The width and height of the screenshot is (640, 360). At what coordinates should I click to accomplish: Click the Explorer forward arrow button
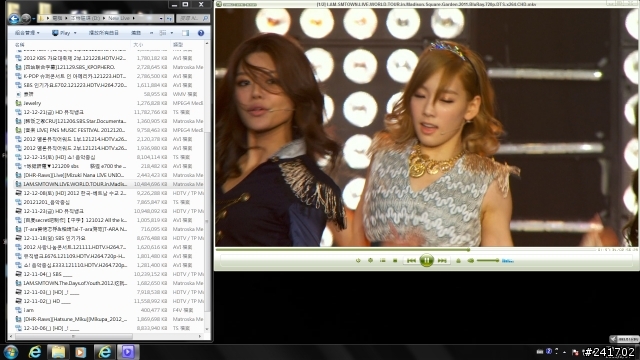26,18
